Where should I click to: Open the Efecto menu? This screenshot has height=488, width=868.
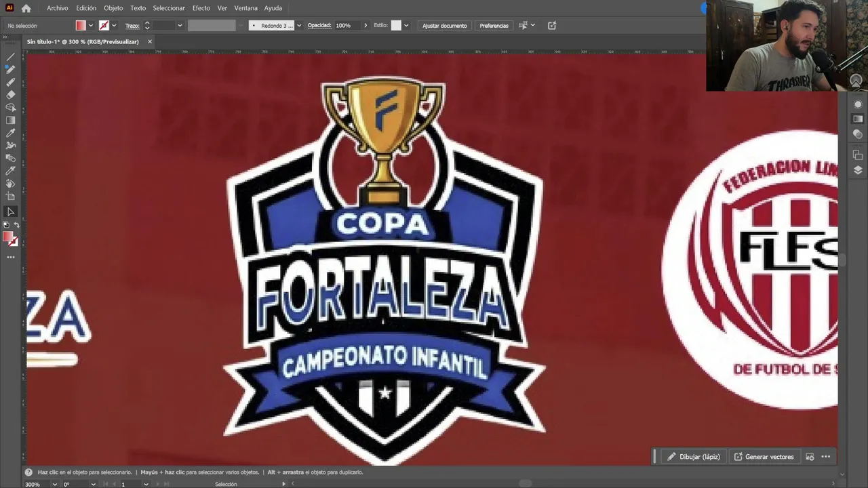coord(201,8)
